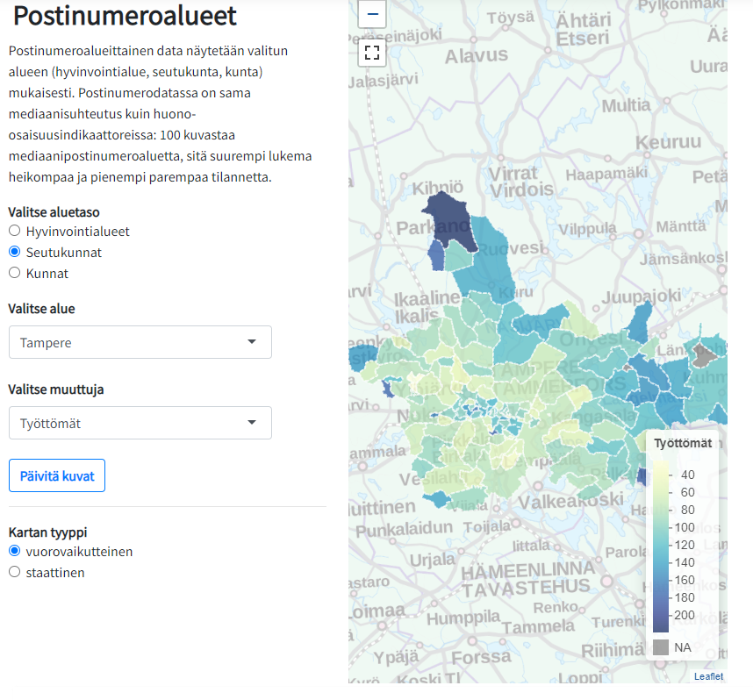The image size is (753, 700).
Task: Choose Kunnat as area level
Action: tap(14, 274)
